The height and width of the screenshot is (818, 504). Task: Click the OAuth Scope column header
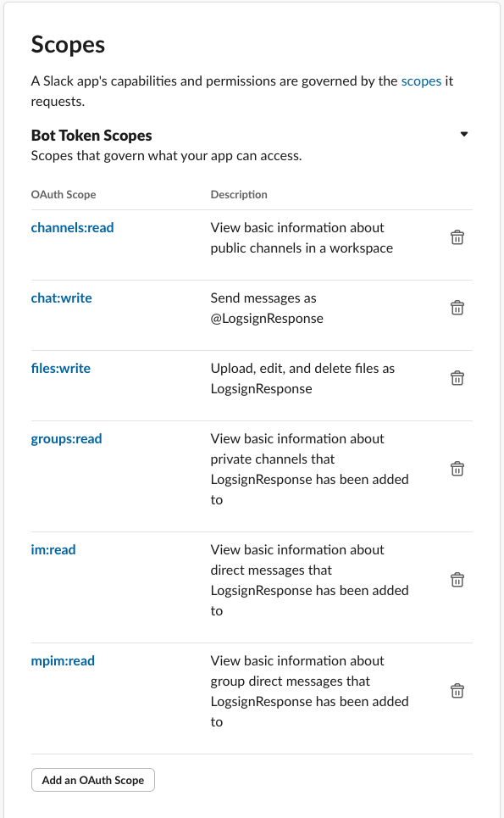pyautogui.click(x=63, y=195)
